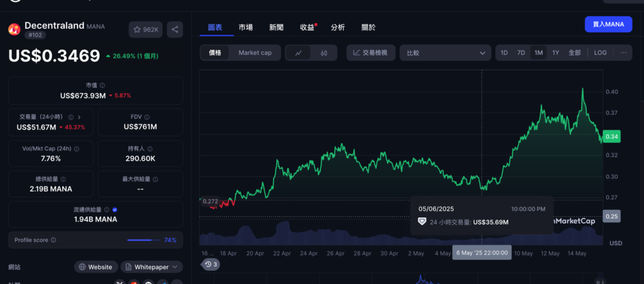The image size is (644, 284).
Task: Add MANA to watchlist with star button
Action: coord(145,29)
